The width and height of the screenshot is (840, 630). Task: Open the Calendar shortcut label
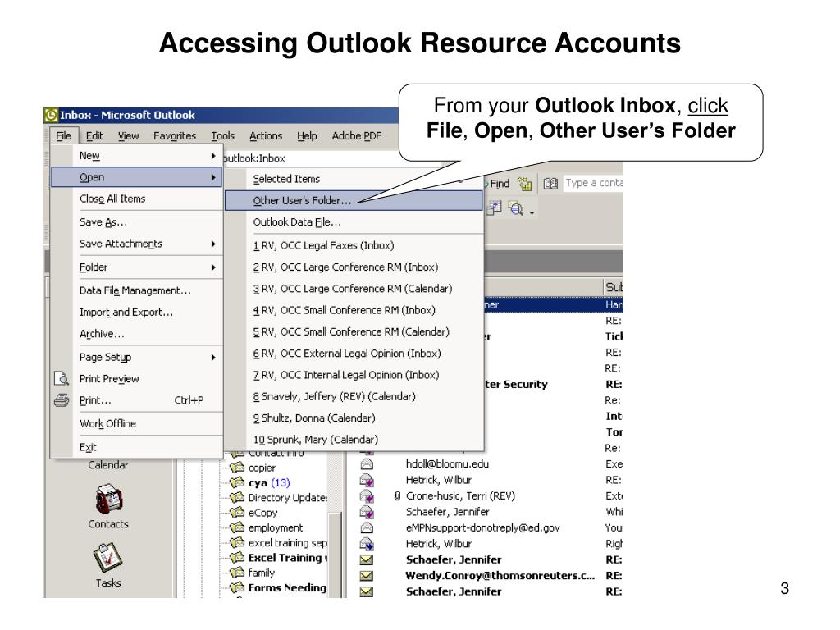click(x=108, y=465)
